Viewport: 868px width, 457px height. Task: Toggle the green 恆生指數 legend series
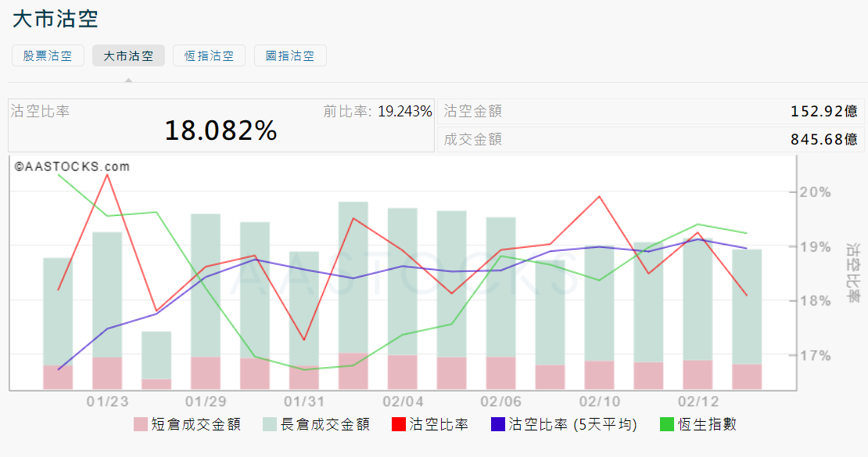pyautogui.click(x=698, y=424)
